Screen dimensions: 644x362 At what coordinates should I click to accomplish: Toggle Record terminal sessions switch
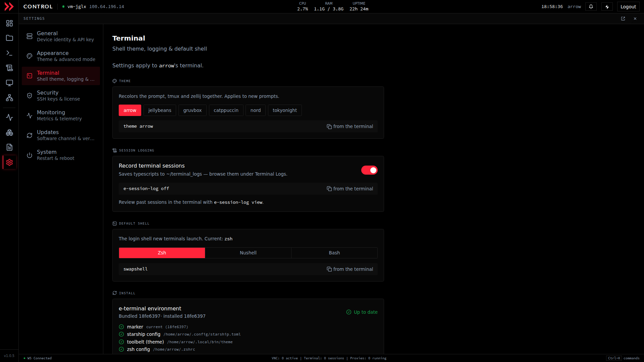pos(369,170)
